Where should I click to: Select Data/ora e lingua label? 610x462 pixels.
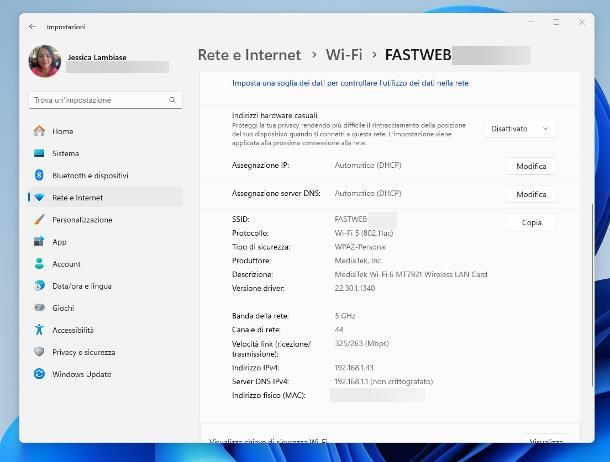click(82, 286)
